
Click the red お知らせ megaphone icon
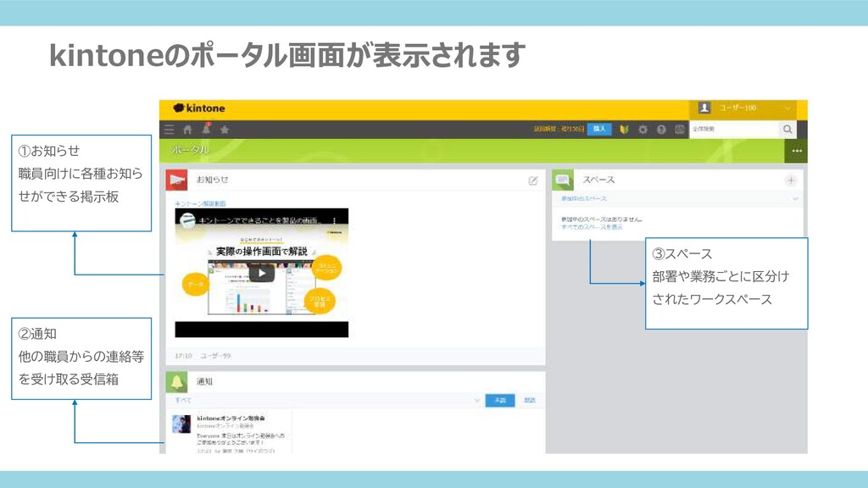(176, 180)
